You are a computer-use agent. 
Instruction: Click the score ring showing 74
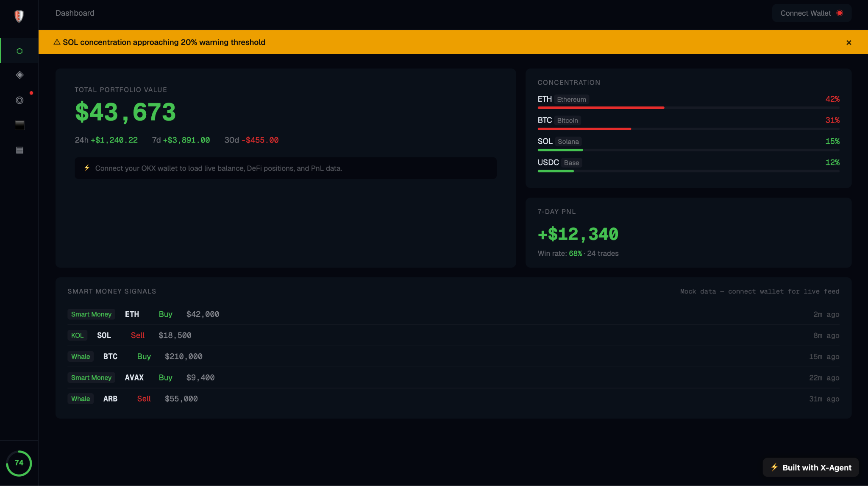19,463
